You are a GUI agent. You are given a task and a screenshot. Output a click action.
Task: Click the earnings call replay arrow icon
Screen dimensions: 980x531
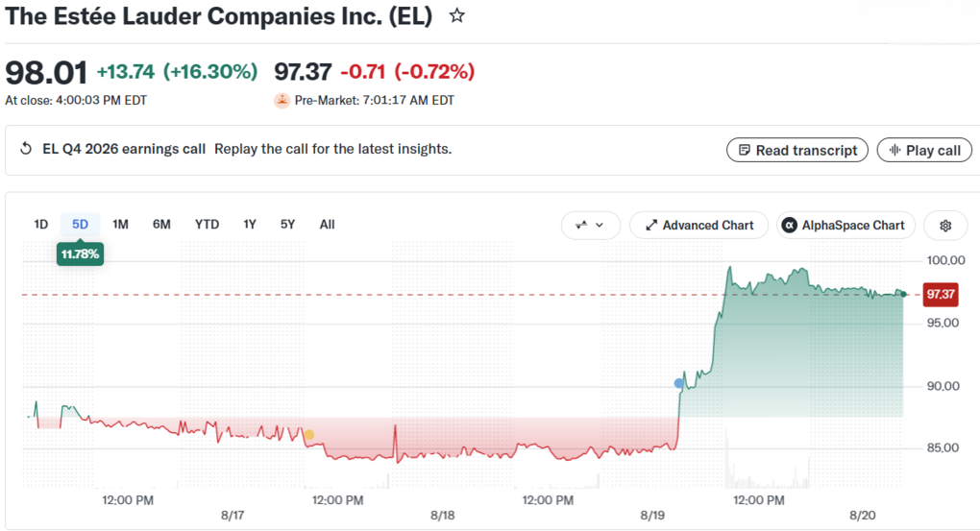tap(26, 149)
